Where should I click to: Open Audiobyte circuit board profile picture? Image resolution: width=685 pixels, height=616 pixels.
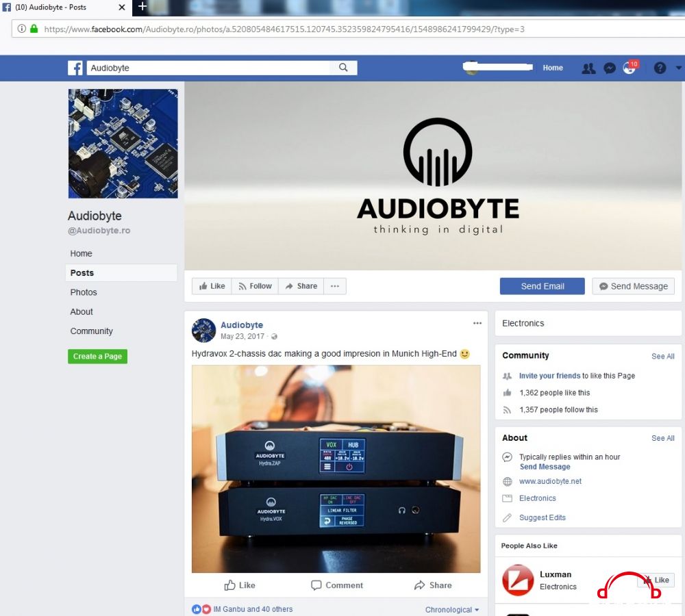(123, 144)
